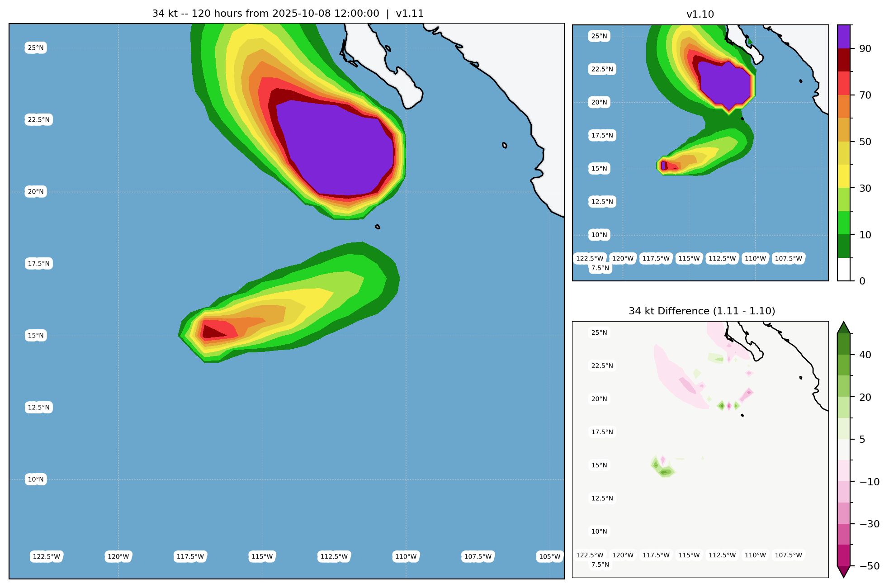Click the small island near 18.7°N on main map
This screenshot has width=889, height=588.
pyautogui.click(x=378, y=227)
